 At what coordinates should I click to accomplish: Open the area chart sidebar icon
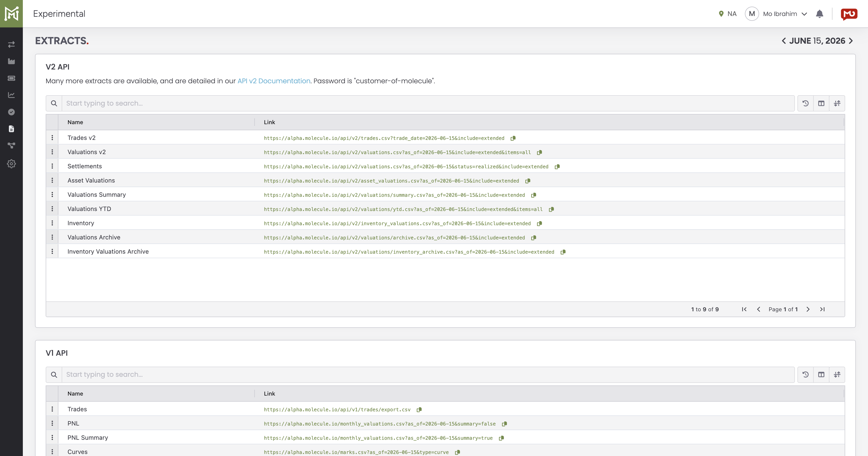pyautogui.click(x=11, y=61)
